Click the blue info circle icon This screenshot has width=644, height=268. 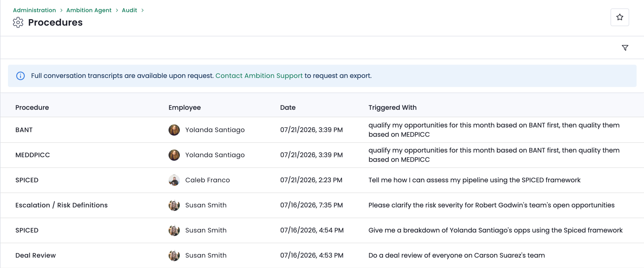tap(20, 76)
